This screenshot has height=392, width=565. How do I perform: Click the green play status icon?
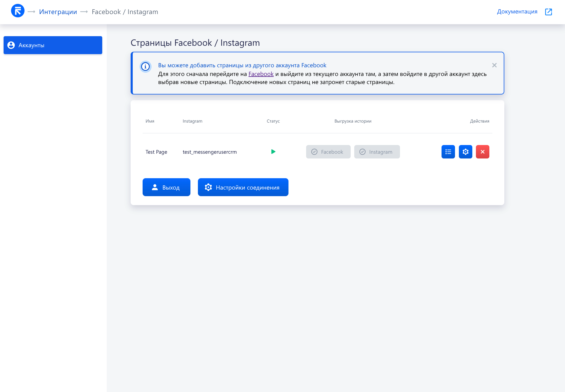[x=273, y=152]
